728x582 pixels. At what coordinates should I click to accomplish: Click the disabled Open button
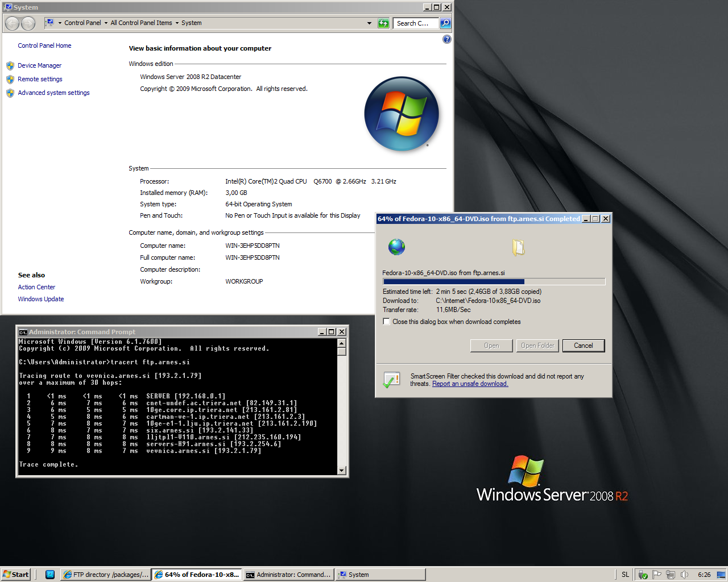tap(491, 346)
